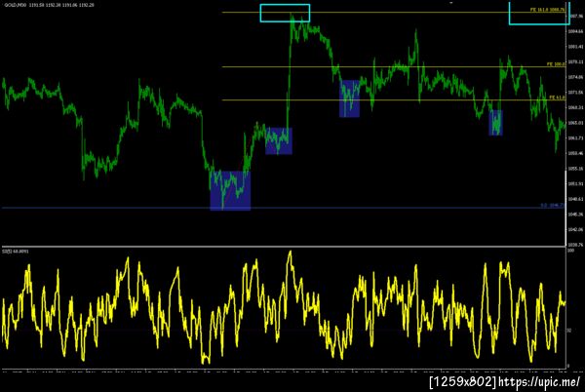Select the largest blue rectangle at chart low

coord(230,190)
